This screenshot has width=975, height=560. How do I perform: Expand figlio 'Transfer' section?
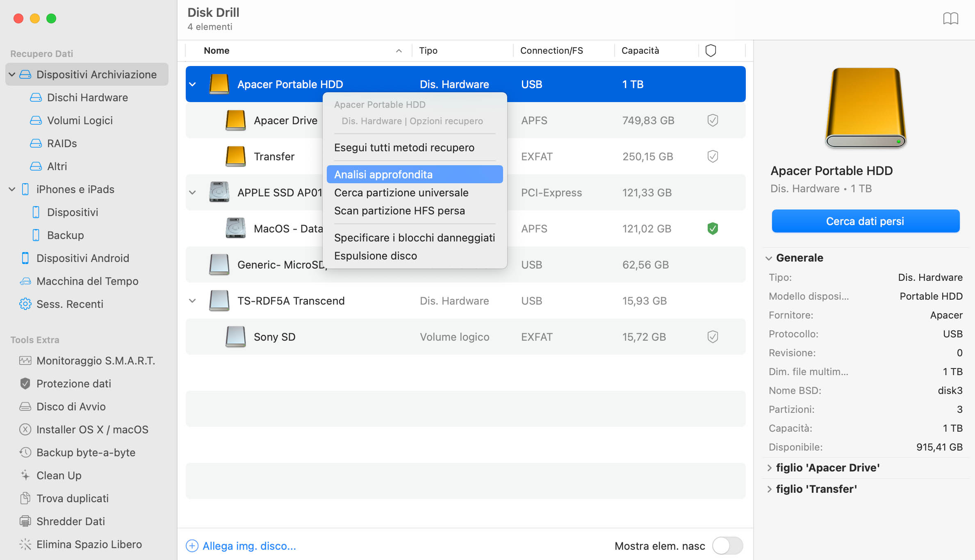coord(769,489)
